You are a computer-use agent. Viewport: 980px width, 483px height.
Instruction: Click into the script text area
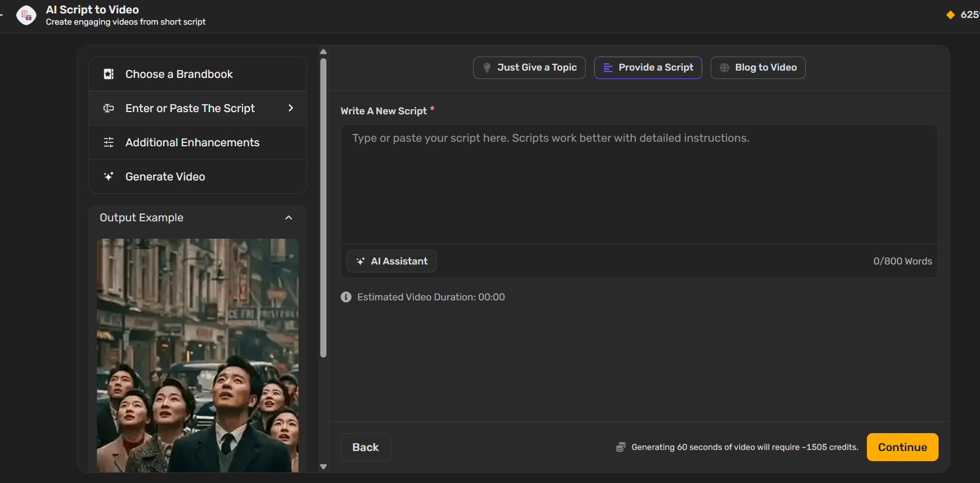(x=639, y=184)
